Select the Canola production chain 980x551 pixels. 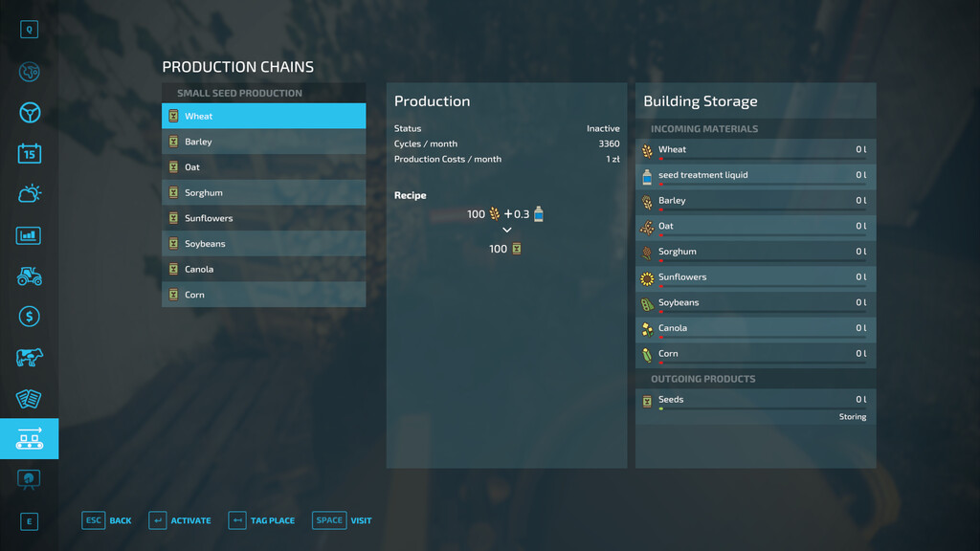pos(263,270)
